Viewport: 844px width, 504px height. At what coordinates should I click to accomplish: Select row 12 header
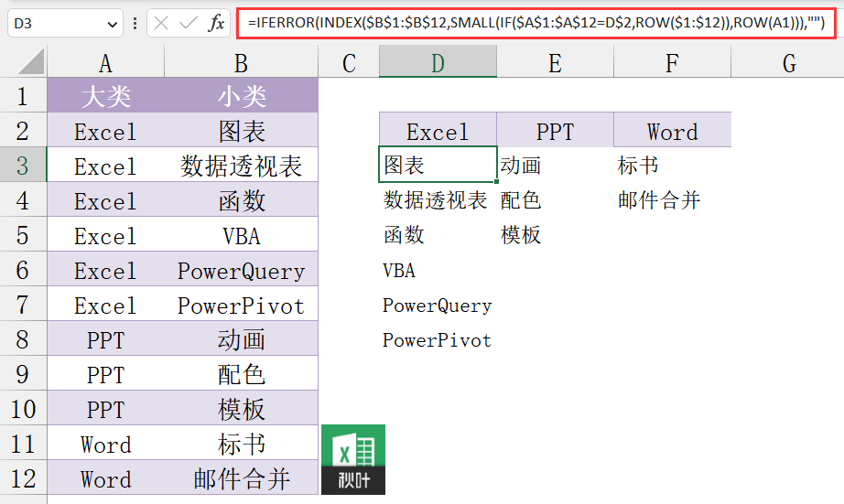point(23,478)
